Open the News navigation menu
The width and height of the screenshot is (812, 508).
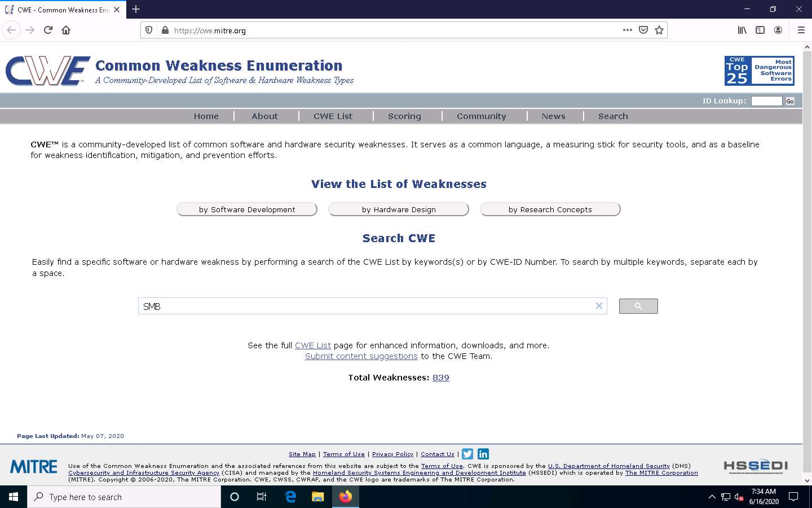pos(554,116)
